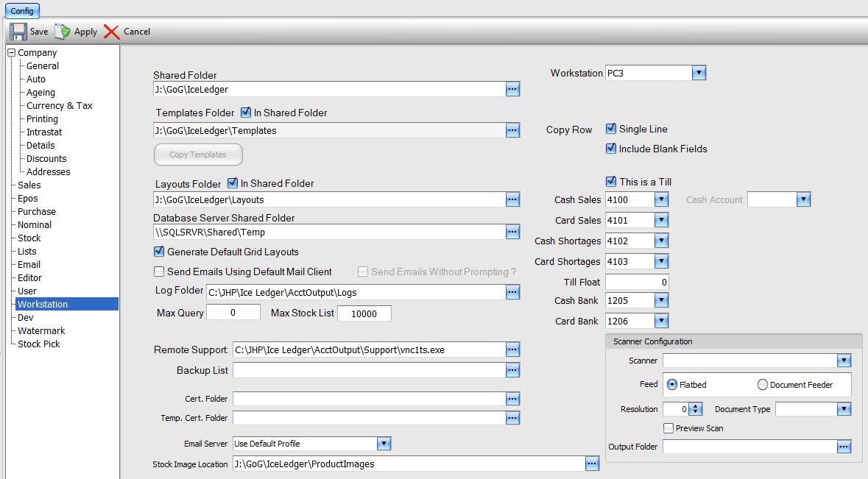Open the Workstation dropdown showing PC3
Screen dimensions: 868x479
pos(699,72)
